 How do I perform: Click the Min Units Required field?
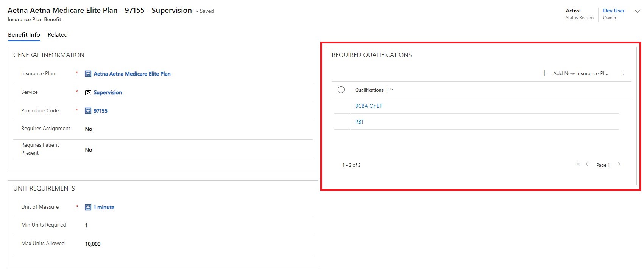click(x=198, y=225)
